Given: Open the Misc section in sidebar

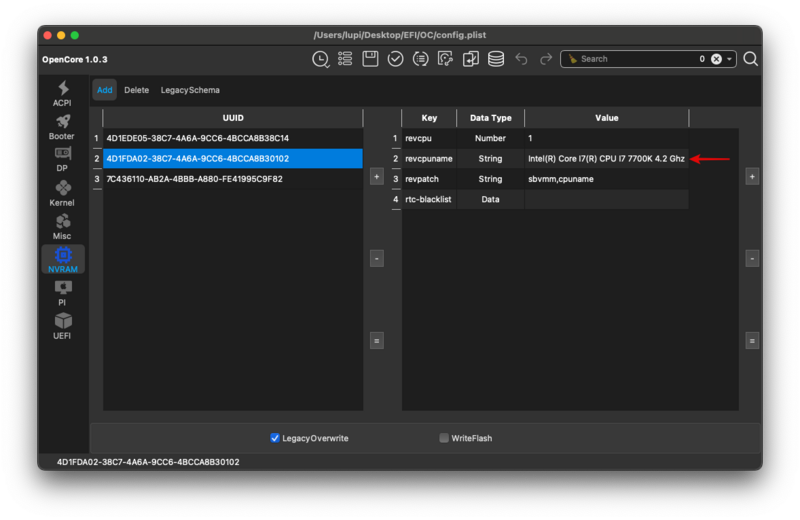Looking at the screenshot, I should 62,227.
